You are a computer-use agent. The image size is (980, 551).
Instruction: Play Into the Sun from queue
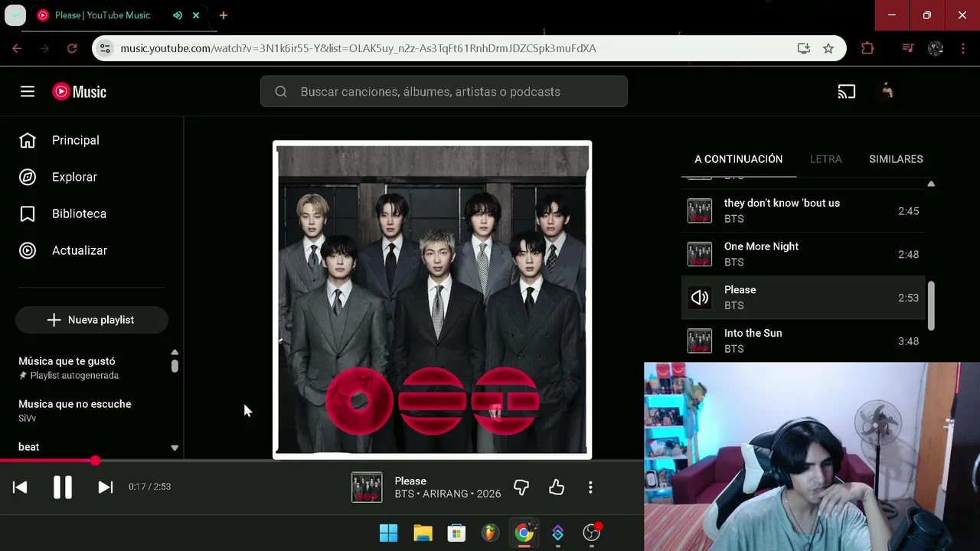pyautogui.click(x=803, y=341)
